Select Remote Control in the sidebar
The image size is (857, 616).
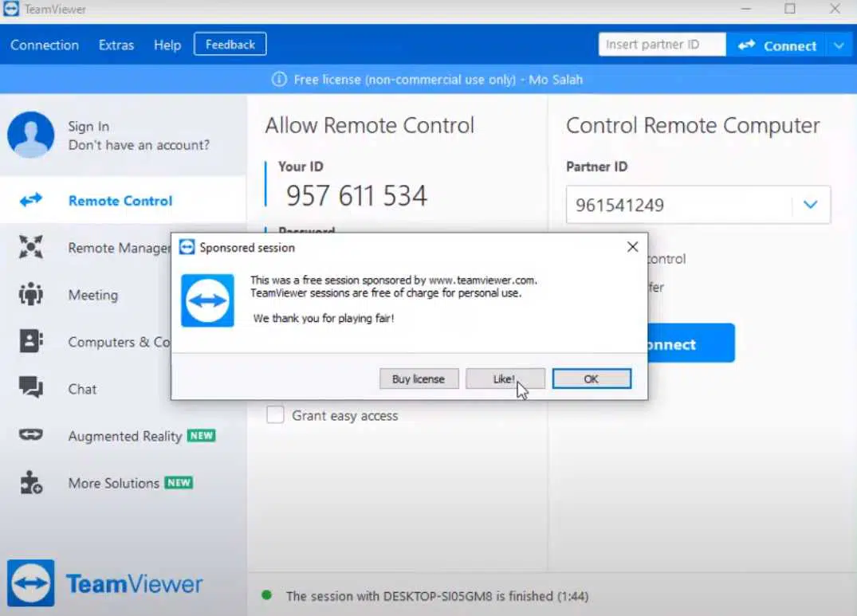coord(124,200)
